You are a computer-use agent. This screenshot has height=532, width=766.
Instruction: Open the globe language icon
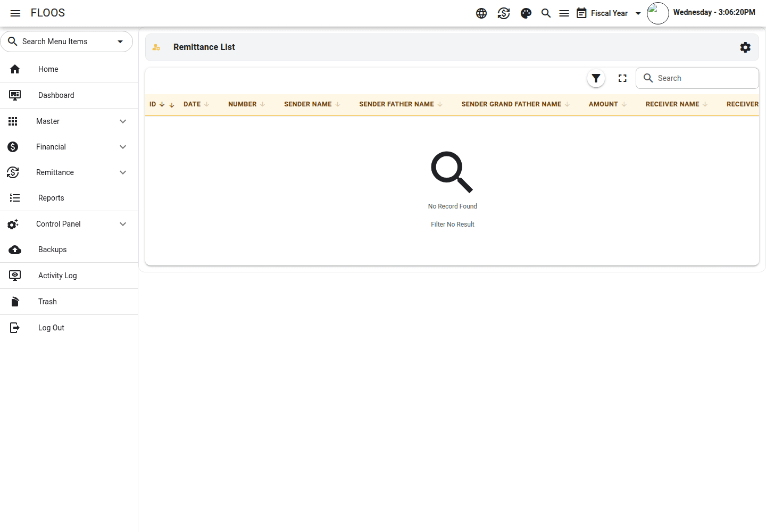[x=481, y=13]
